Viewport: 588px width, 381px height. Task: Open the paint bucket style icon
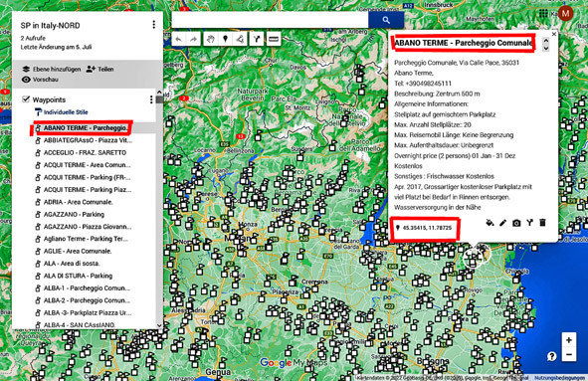point(490,223)
